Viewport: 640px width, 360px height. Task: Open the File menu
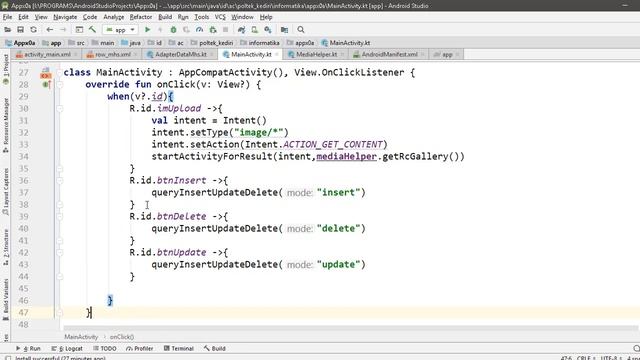tap(7, 17)
